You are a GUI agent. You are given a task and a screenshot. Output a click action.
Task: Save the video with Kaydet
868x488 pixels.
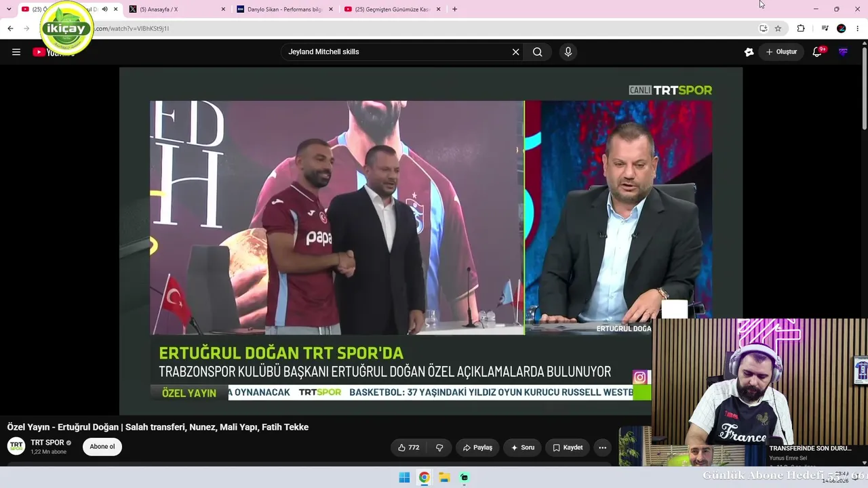coord(568,447)
